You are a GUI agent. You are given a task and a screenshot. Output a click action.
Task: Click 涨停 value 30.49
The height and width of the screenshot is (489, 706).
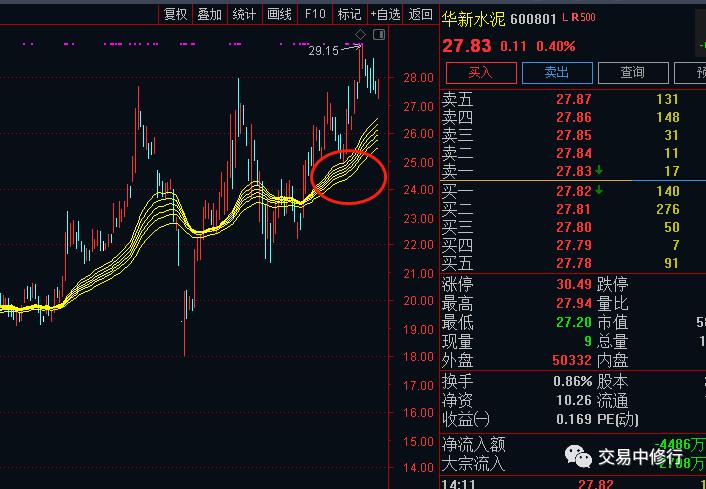coord(574,284)
